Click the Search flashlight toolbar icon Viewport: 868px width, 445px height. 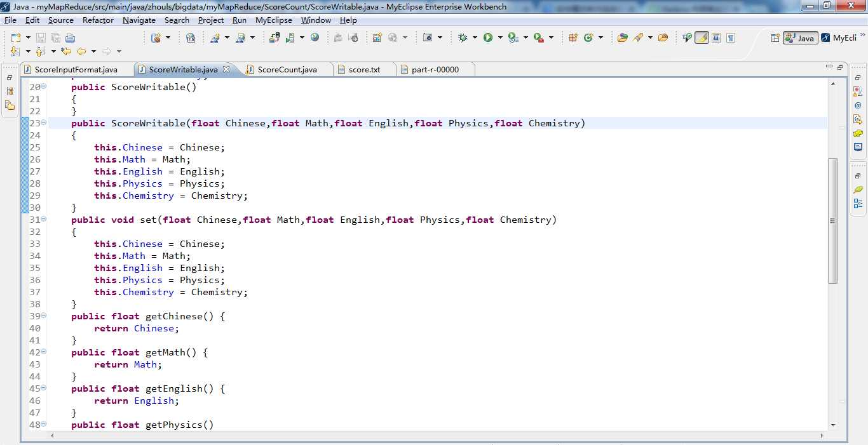tap(638, 37)
